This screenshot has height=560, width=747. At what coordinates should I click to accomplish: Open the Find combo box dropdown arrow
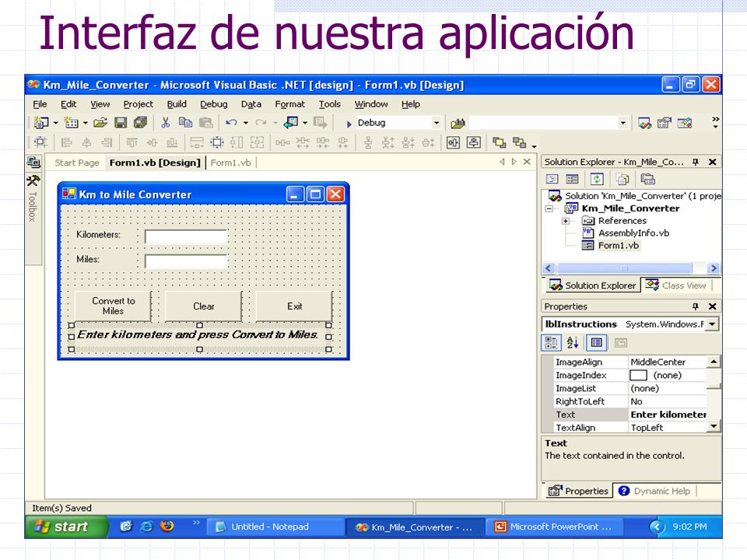tap(622, 123)
